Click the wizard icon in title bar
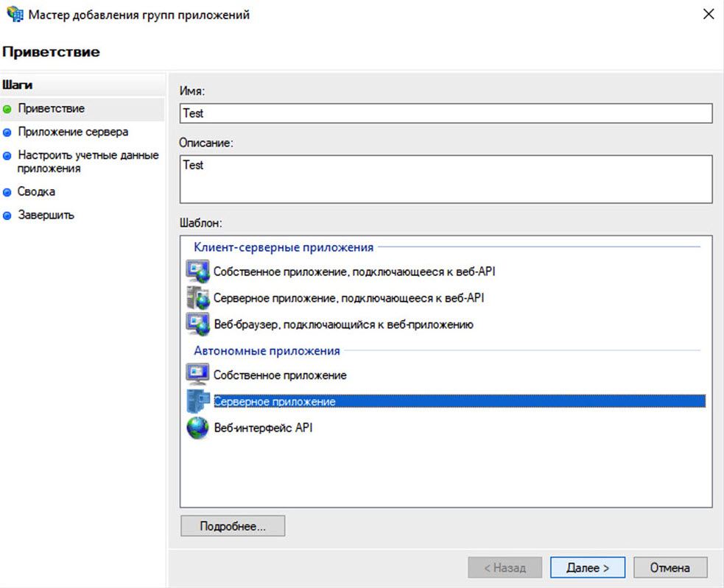 (13, 15)
